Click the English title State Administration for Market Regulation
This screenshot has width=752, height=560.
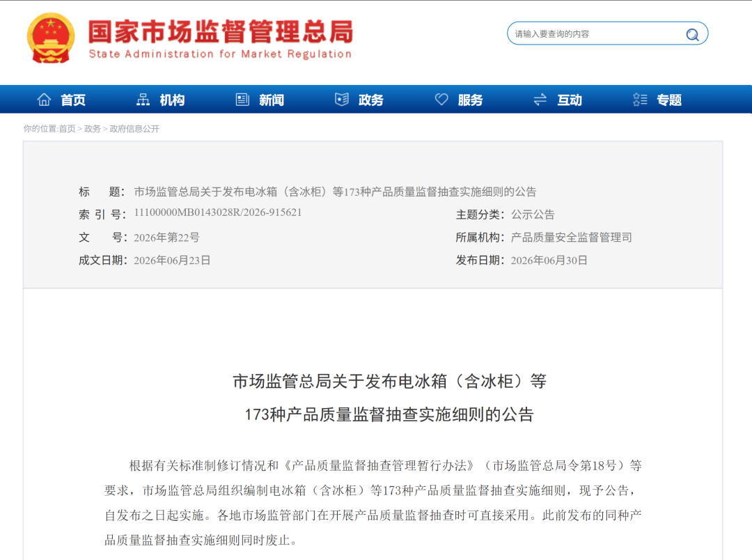pyautogui.click(x=221, y=54)
